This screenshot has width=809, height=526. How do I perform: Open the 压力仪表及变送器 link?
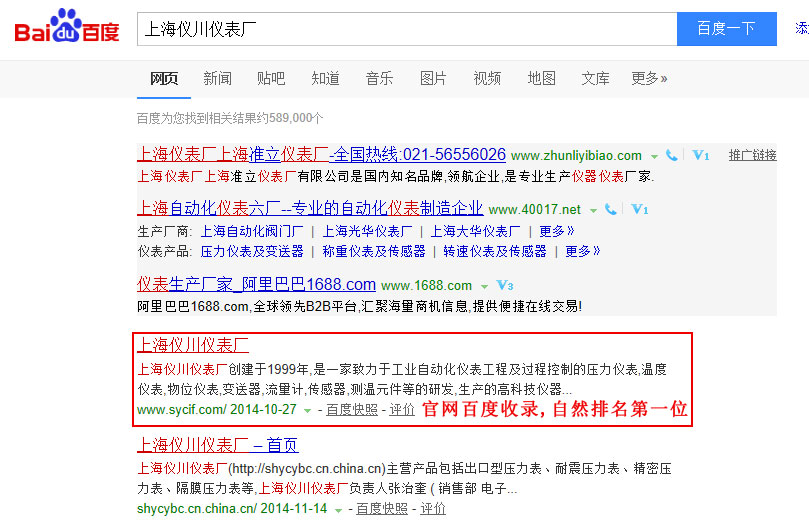(252, 251)
